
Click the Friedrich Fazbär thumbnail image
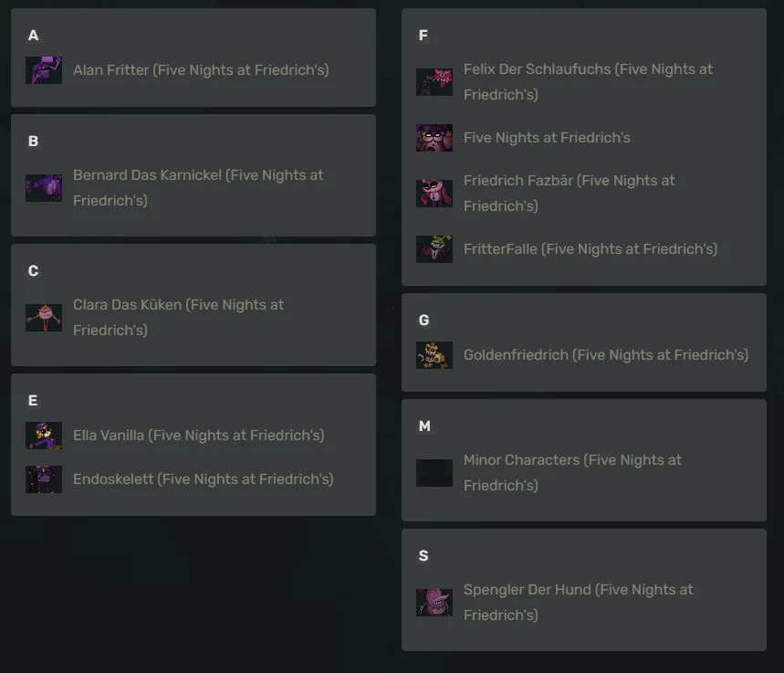pos(434,194)
